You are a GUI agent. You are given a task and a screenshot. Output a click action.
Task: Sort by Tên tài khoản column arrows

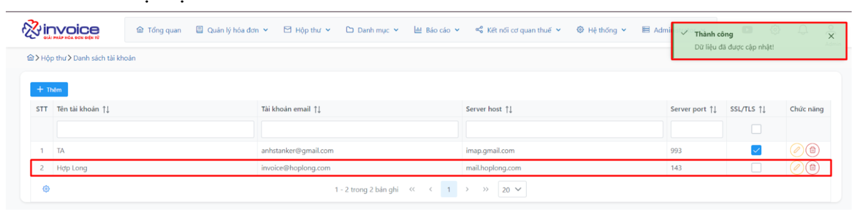point(106,109)
